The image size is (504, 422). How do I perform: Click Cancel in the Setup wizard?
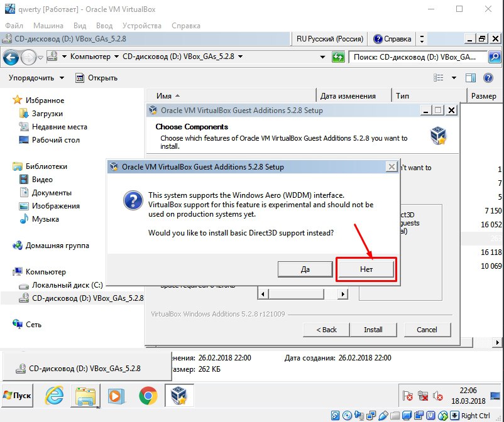coord(427,330)
